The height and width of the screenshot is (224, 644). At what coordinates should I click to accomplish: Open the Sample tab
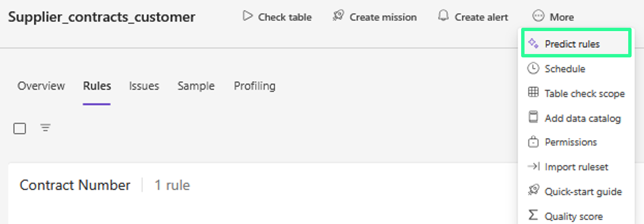pyautogui.click(x=196, y=86)
